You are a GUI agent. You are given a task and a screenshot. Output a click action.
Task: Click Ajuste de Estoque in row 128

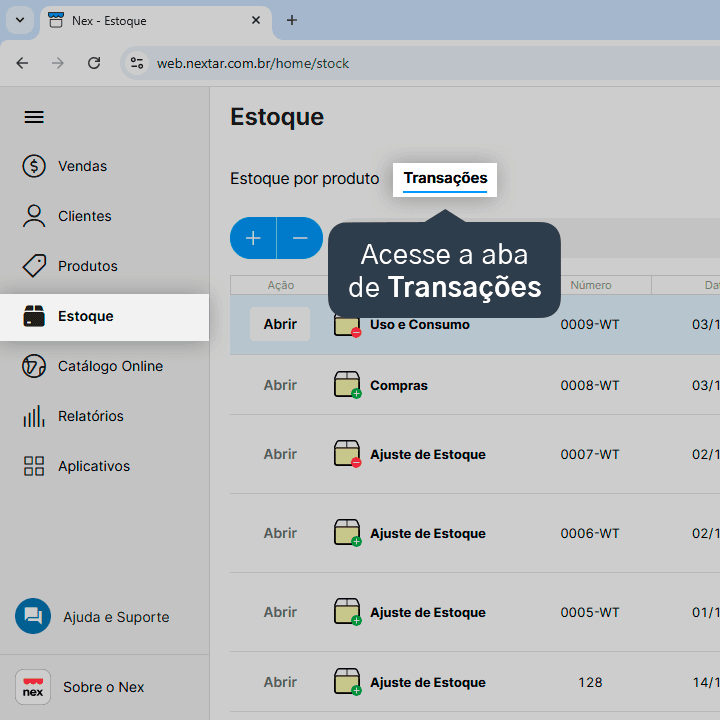428,682
